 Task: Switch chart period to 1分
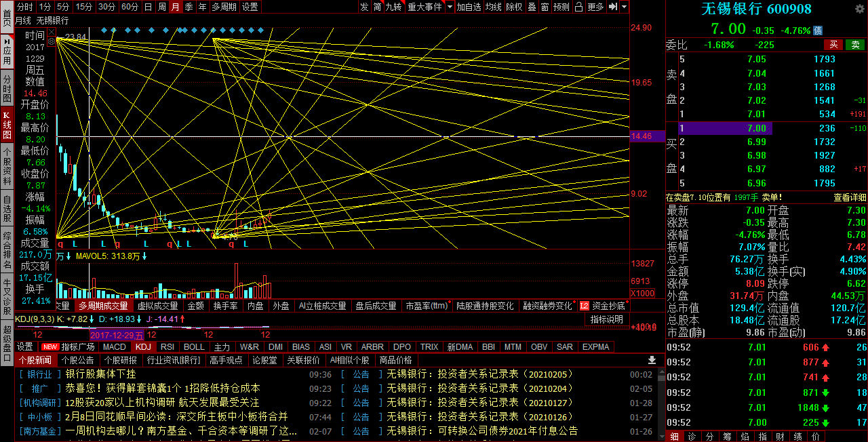(x=45, y=7)
